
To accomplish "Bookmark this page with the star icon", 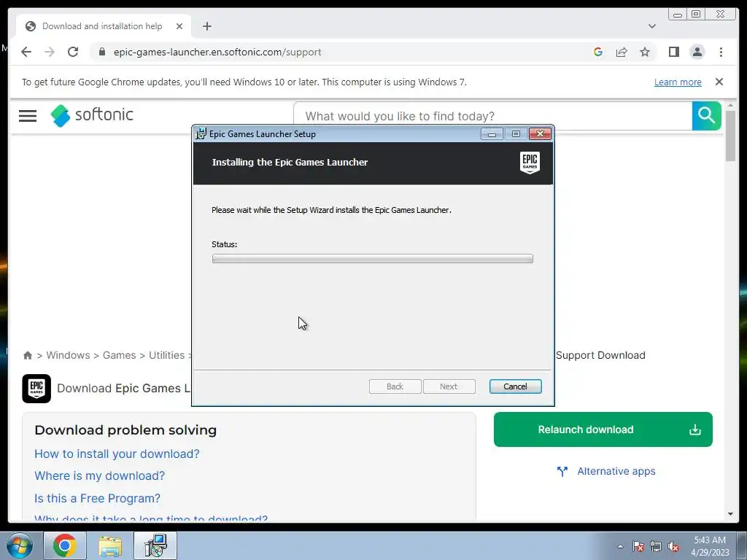I will [645, 52].
